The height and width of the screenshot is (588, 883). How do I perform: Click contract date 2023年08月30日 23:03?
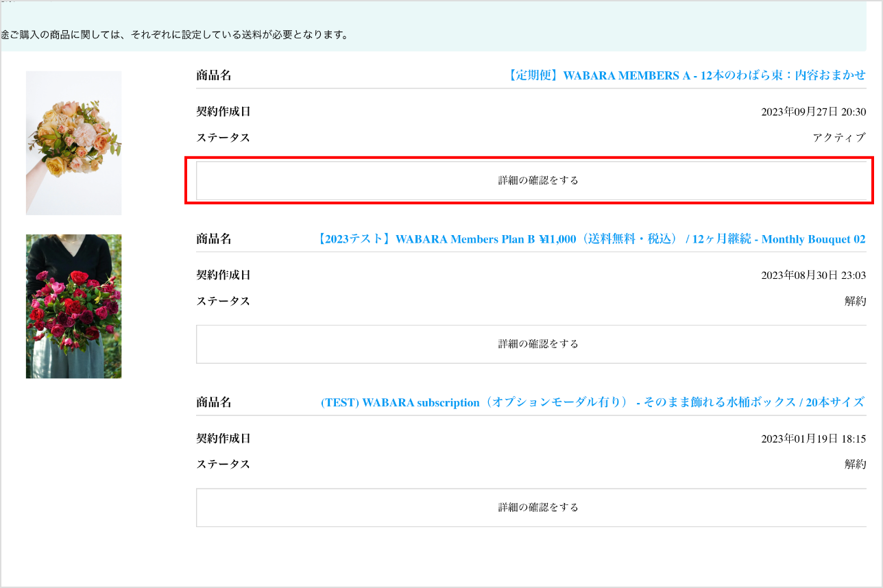[813, 275]
